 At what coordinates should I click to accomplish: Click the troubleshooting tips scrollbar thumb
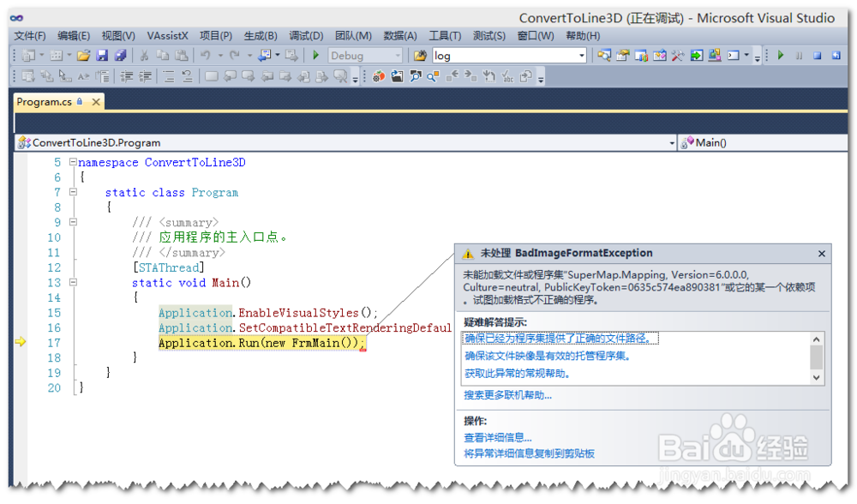coord(817,357)
